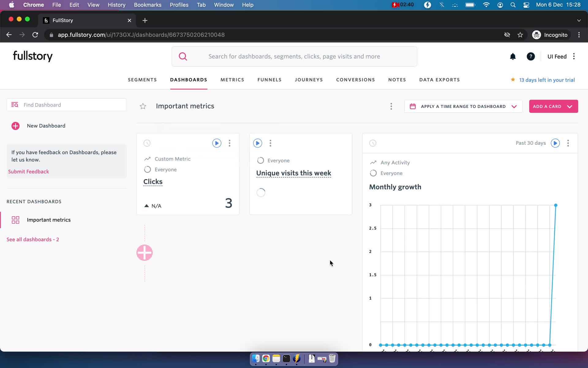The image size is (588, 368).
Task: Click the FullStory search bar icon
Action: click(x=183, y=56)
